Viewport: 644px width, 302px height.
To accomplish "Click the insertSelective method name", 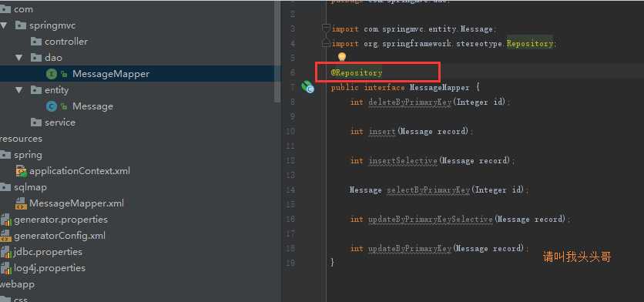I will pos(403,161).
